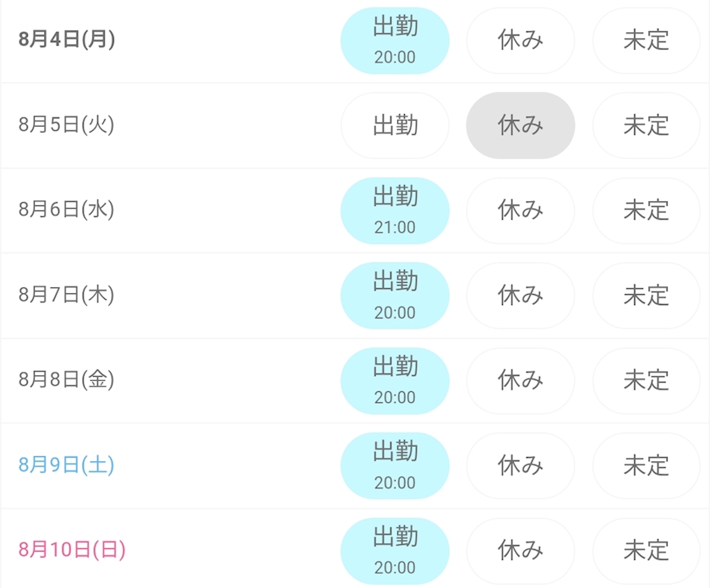This screenshot has height=588, width=710.
Task: Set 8月10日(日) to 未定
Action: pos(647,551)
